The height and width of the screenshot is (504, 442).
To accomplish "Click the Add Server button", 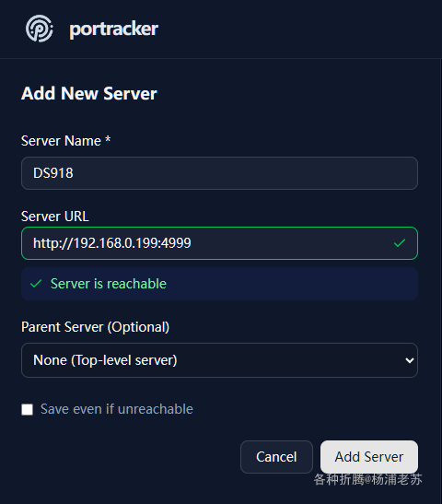I will tap(369, 457).
